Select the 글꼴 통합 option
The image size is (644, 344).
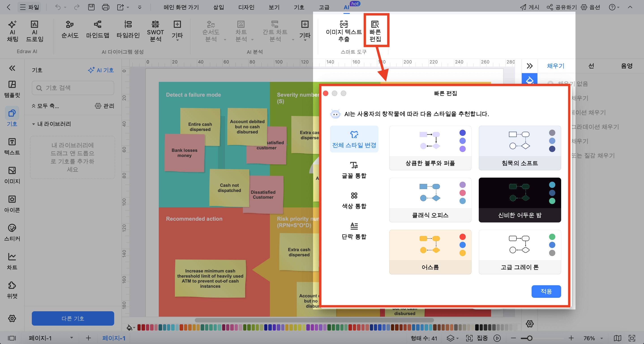click(x=354, y=170)
